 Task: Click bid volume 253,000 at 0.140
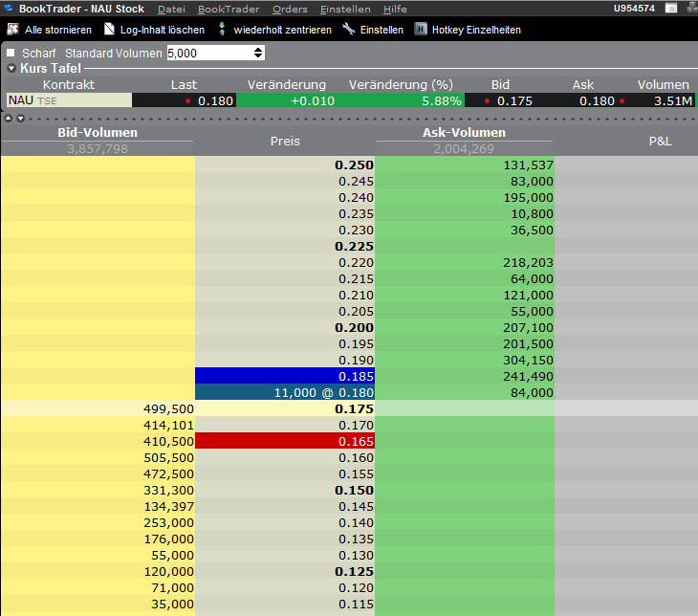point(168,522)
